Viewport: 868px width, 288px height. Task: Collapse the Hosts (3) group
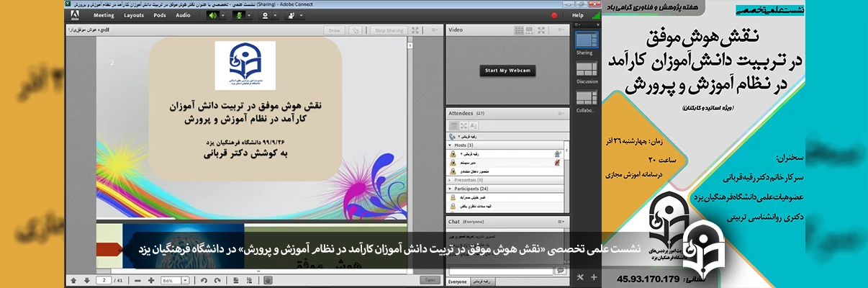coord(449,145)
